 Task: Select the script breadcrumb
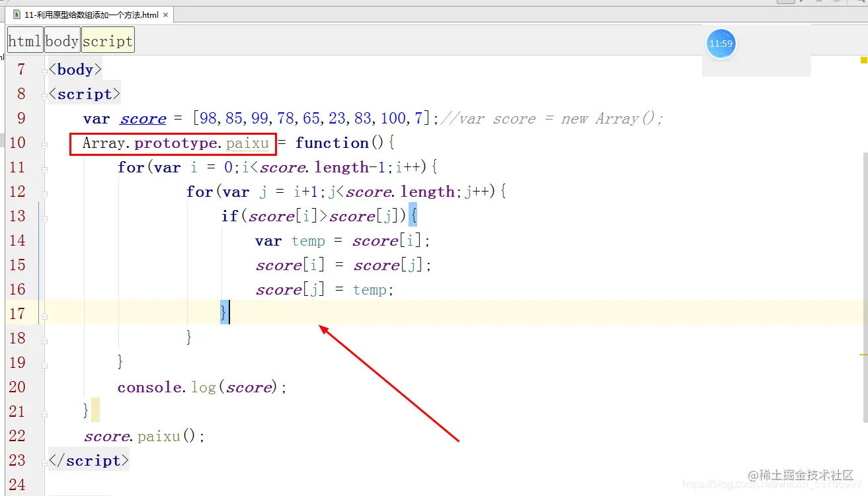tap(108, 40)
